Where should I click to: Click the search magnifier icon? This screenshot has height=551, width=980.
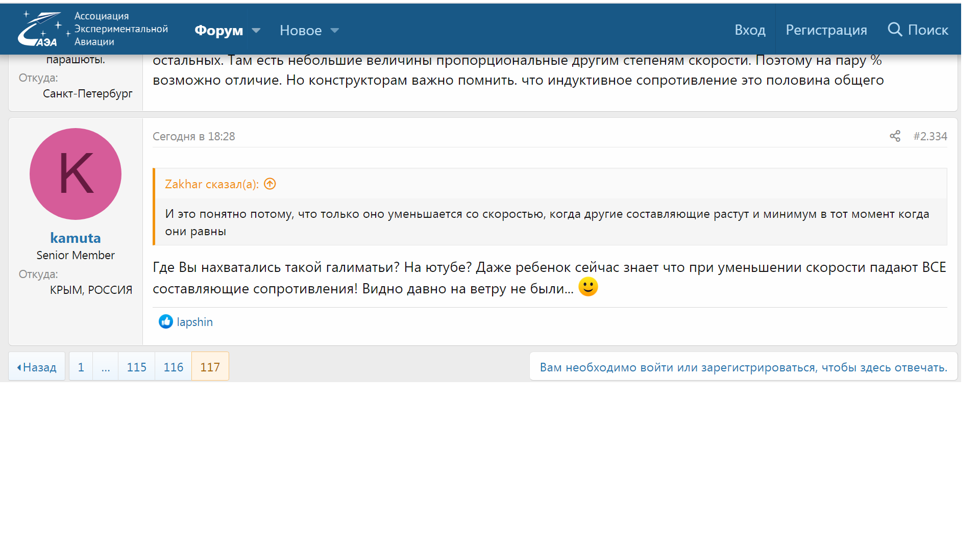[895, 30]
